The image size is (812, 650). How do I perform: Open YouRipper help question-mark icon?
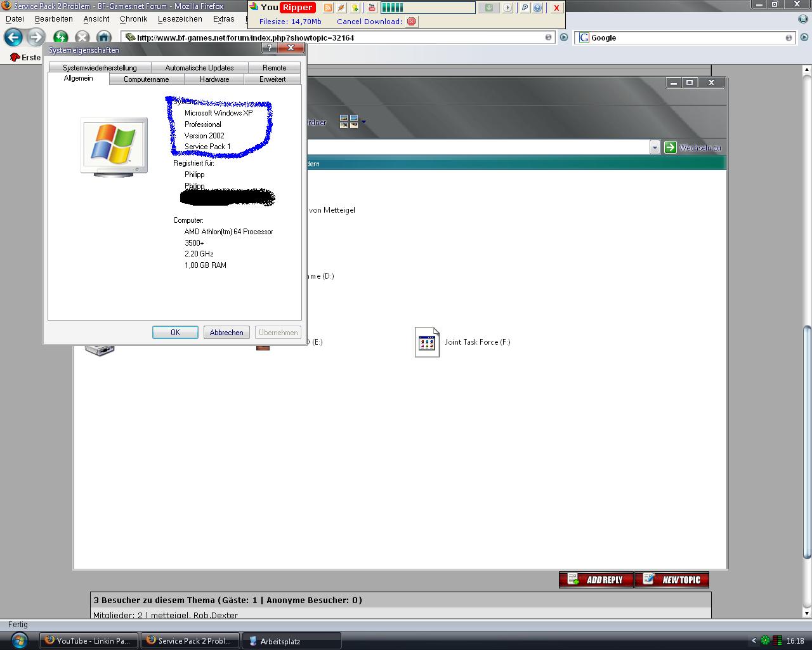pos(537,8)
